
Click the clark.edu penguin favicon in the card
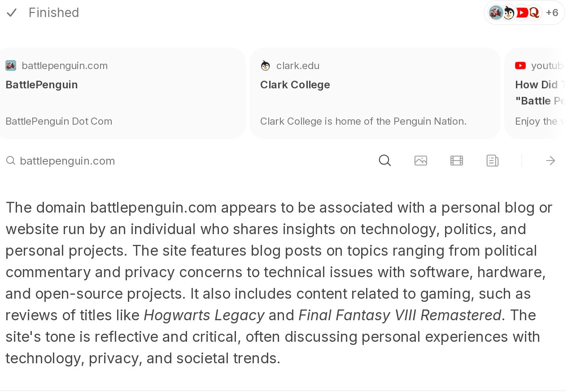pyautogui.click(x=266, y=65)
